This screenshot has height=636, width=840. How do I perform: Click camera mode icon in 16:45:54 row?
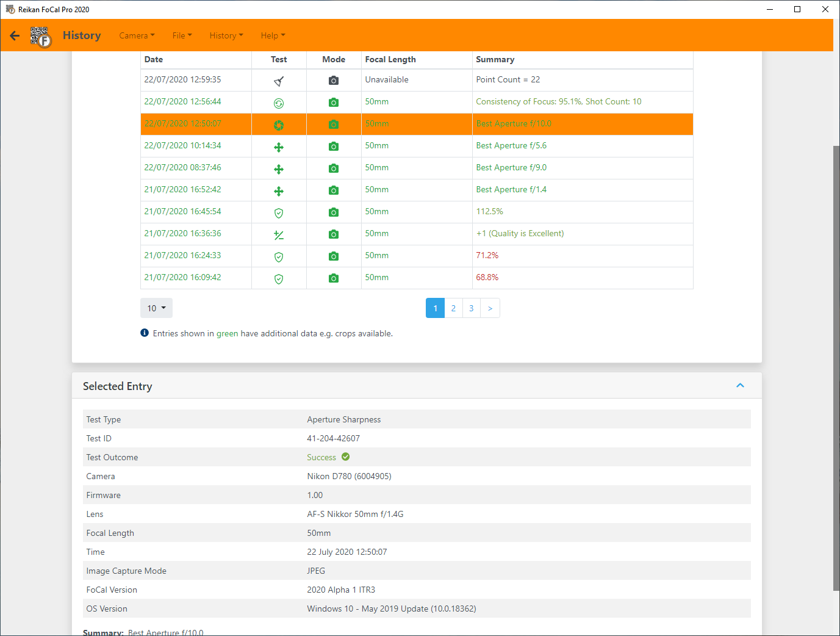pos(334,212)
